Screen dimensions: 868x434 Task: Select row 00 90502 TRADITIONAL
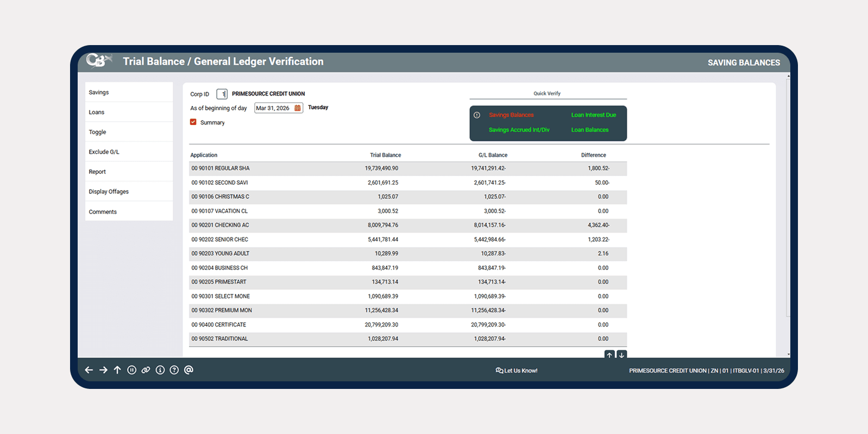pos(408,339)
